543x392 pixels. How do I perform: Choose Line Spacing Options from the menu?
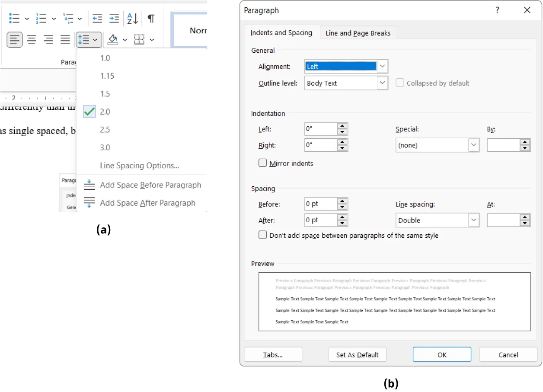click(x=139, y=166)
